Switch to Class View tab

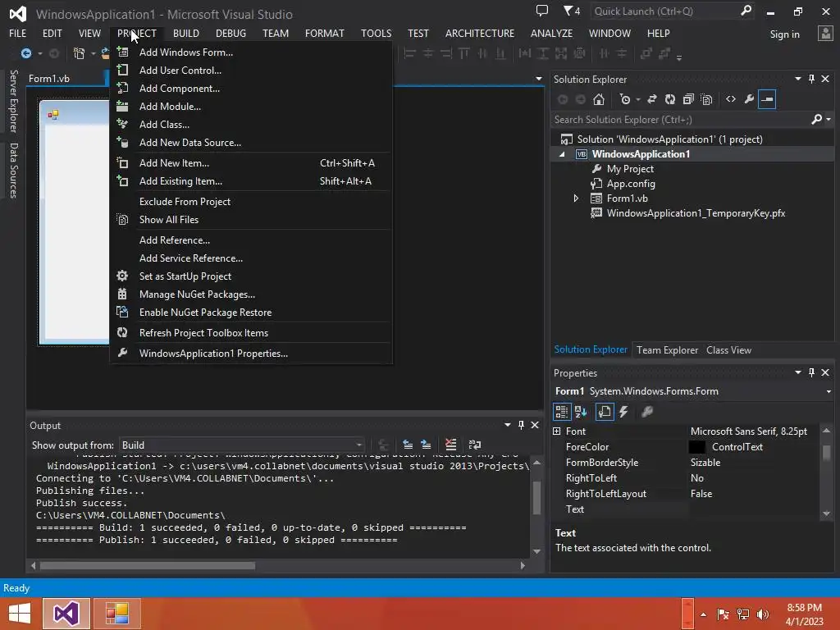coord(728,349)
